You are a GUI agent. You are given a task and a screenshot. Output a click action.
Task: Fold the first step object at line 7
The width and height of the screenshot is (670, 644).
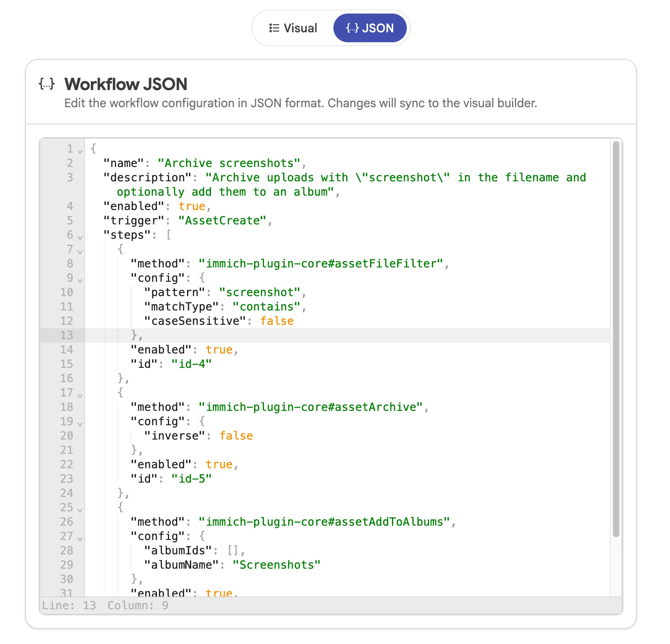pyautogui.click(x=80, y=251)
